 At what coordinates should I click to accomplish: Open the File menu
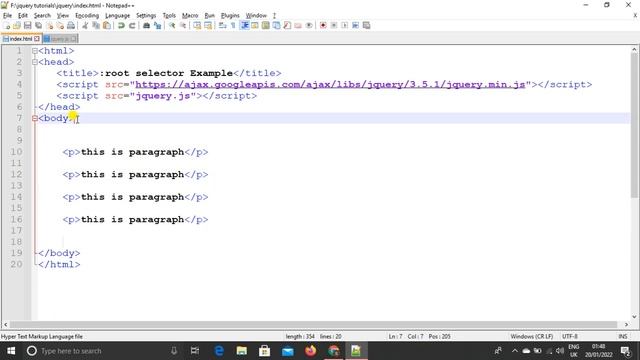[x=7, y=16]
